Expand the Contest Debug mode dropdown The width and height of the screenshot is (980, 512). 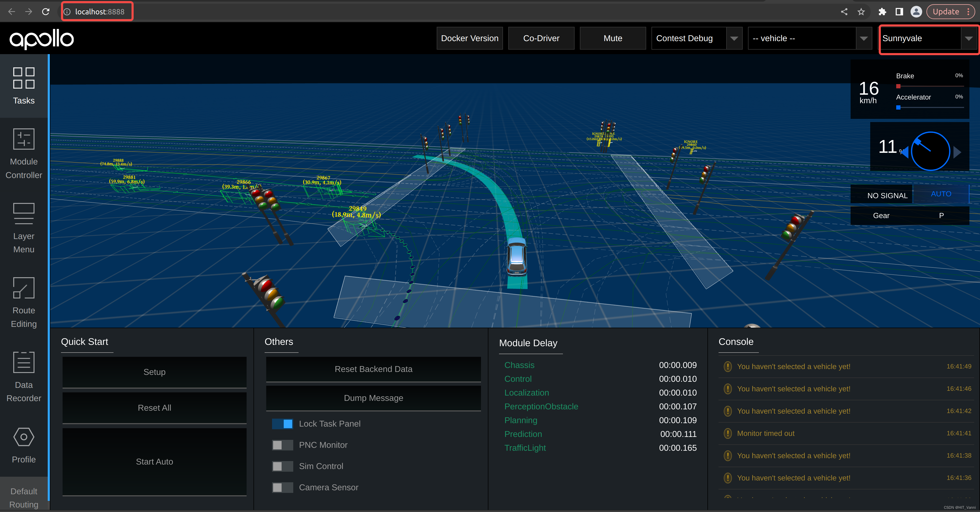734,38
